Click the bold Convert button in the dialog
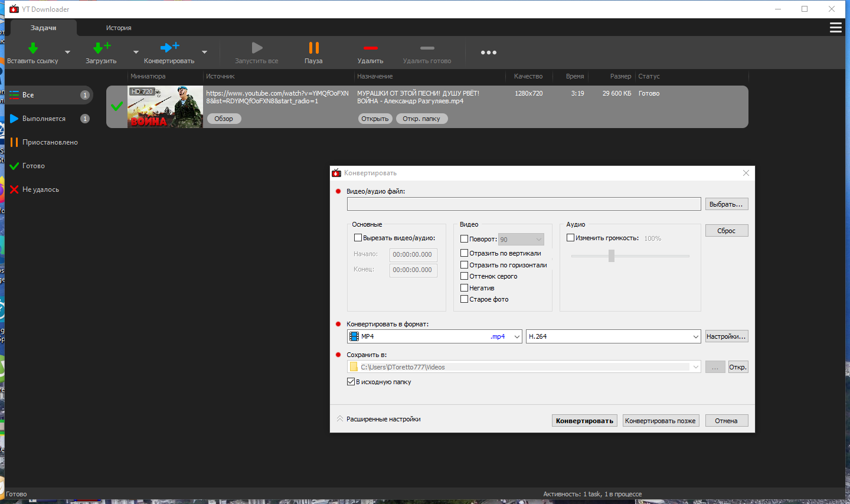The height and width of the screenshot is (504, 850). [584, 421]
